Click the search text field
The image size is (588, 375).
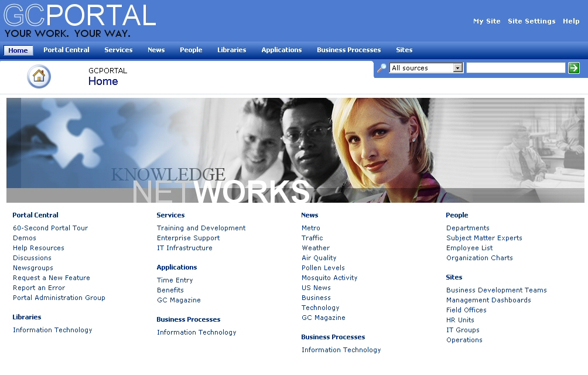click(x=515, y=68)
